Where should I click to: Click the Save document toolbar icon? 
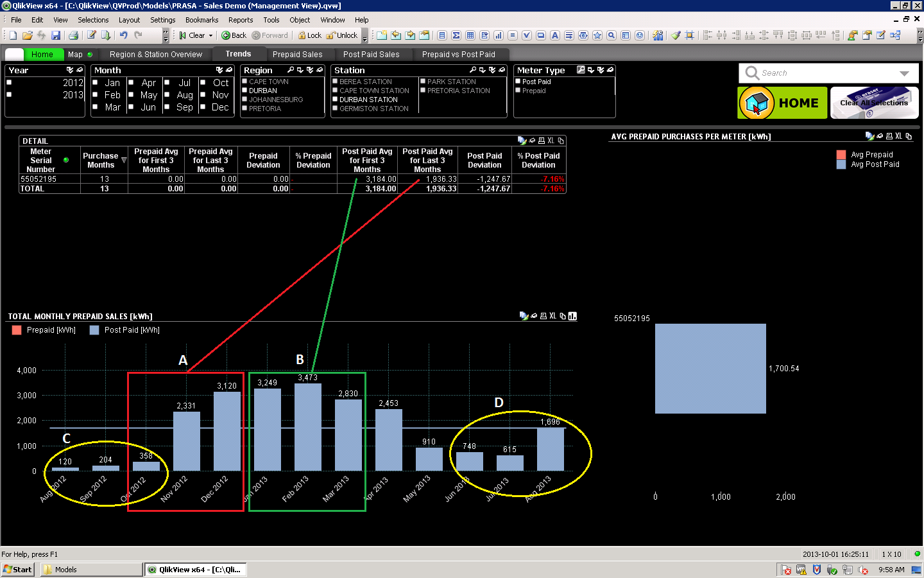(x=56, y=36)
